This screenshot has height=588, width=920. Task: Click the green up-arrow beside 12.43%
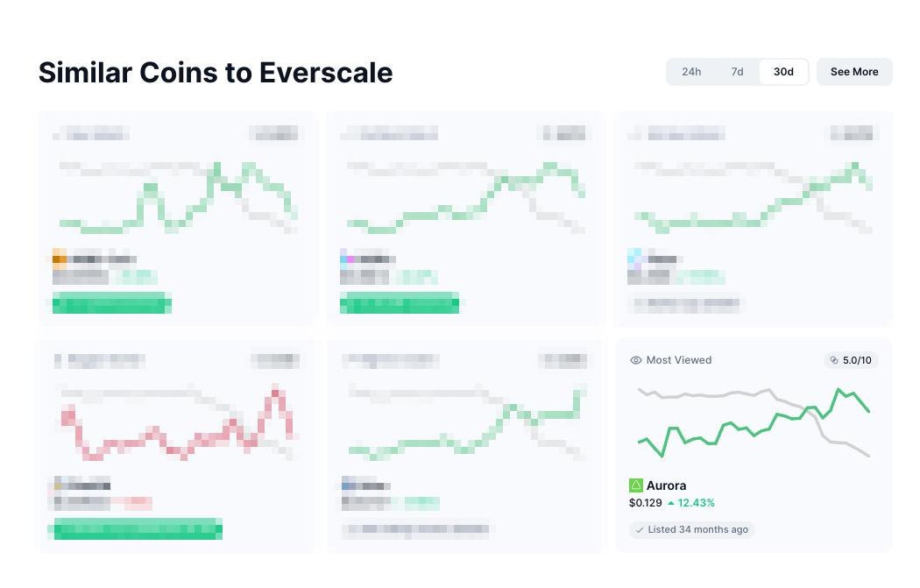pyautogui.click(x=671, y=503)
